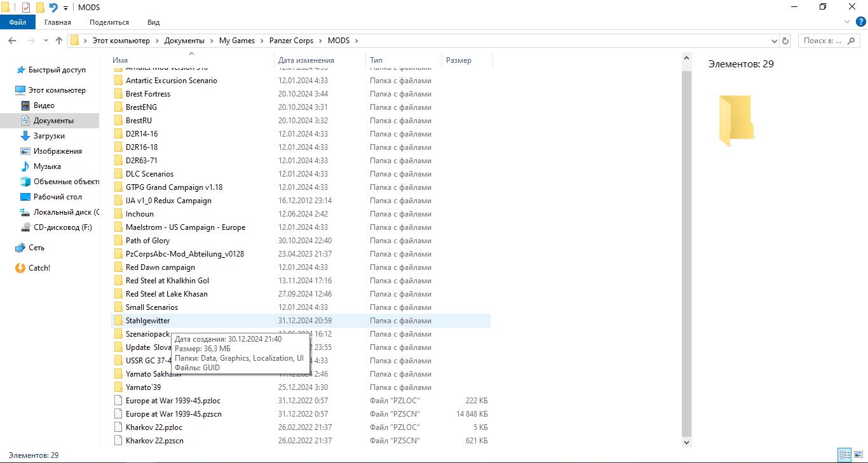
Task: Sort by Дата изменения column header
Action: [x=306, y=60]
